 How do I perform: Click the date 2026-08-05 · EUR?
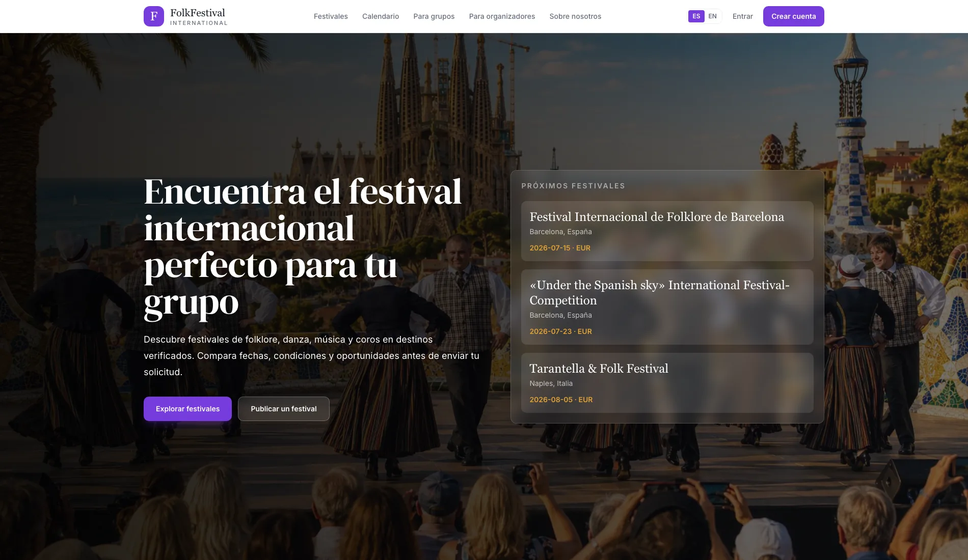point(561,400)
